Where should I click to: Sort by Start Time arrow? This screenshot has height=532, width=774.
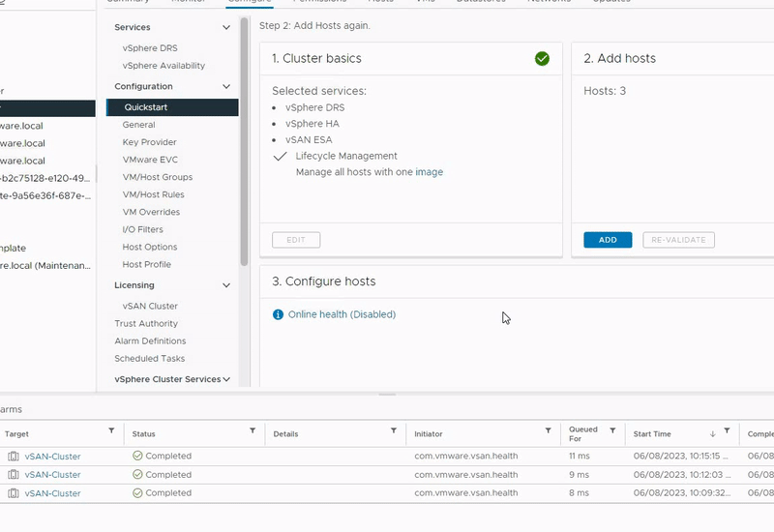[x=712, y=434]
